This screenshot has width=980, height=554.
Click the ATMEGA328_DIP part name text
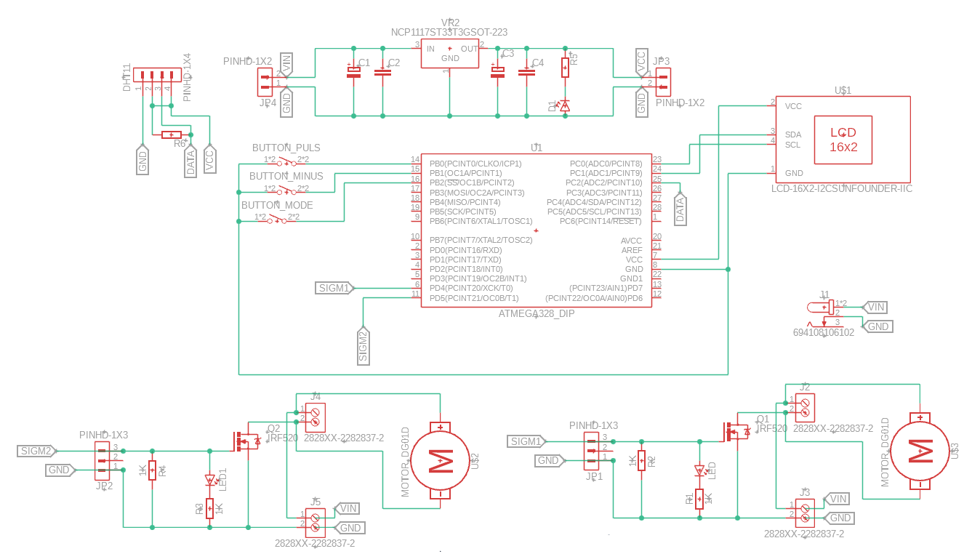point(537,313)
